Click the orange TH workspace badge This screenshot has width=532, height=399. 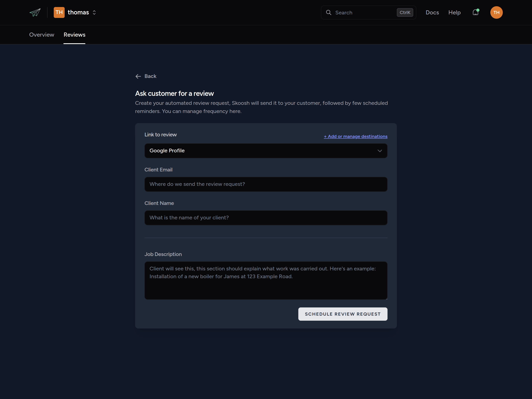tap(59, 12)
